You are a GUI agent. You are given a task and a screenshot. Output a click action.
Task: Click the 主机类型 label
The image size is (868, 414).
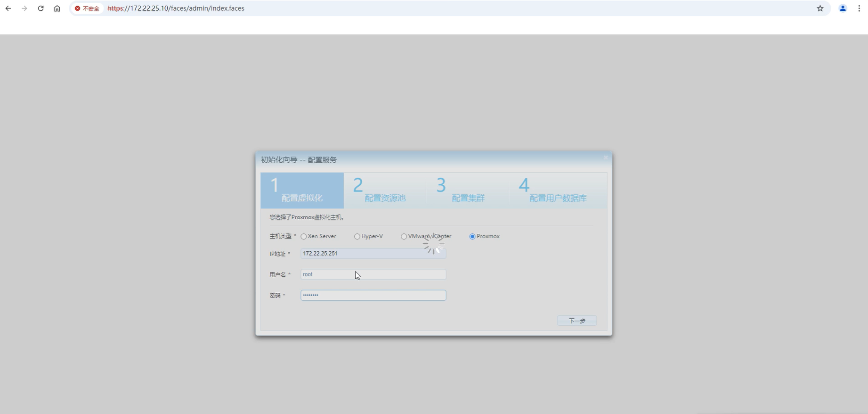(x=281, y=236)
